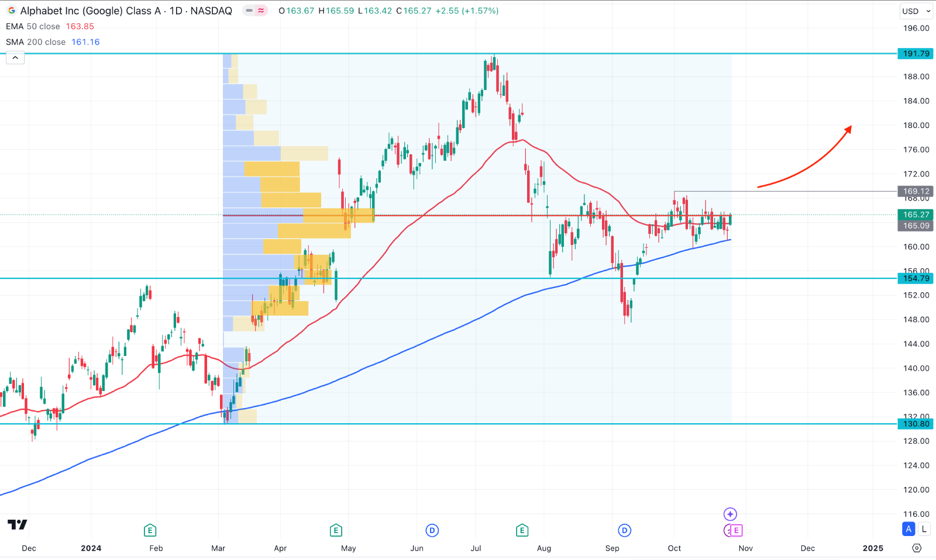Collapse the indicator legend with the chevron
936x560 pixels.
click(x=15, y=58)
